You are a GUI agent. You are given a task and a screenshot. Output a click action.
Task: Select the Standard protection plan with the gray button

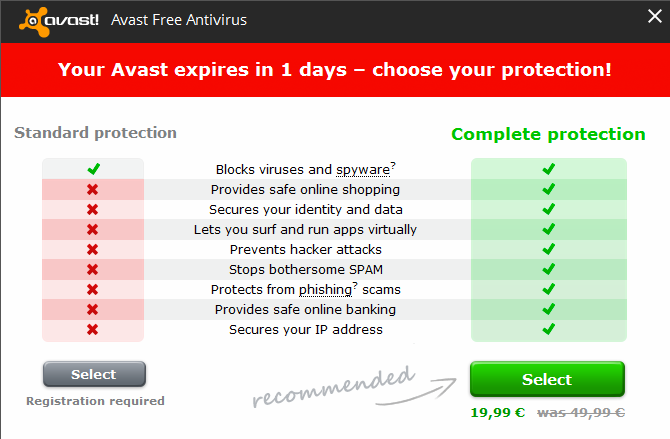click(94, 374)
